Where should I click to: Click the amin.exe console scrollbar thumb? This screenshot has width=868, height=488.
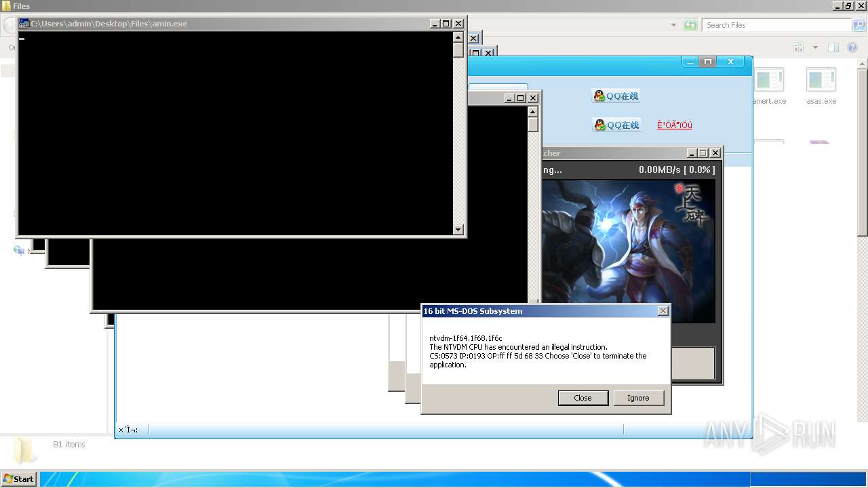[x=458, y=49]
